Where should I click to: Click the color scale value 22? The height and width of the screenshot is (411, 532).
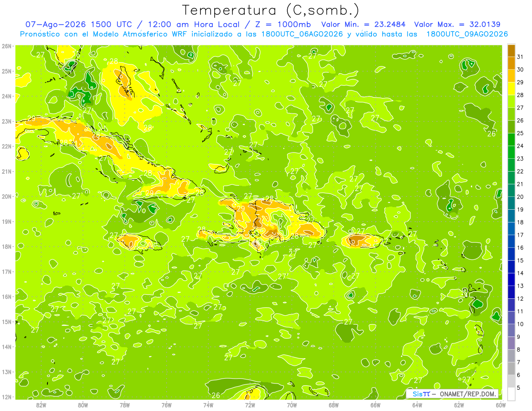(520, 171)
